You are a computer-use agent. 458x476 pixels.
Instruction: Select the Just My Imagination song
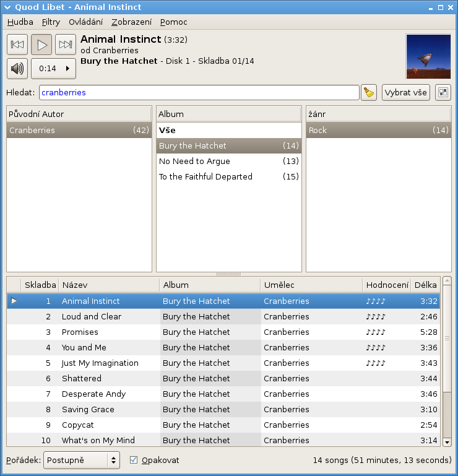[223, 363]
